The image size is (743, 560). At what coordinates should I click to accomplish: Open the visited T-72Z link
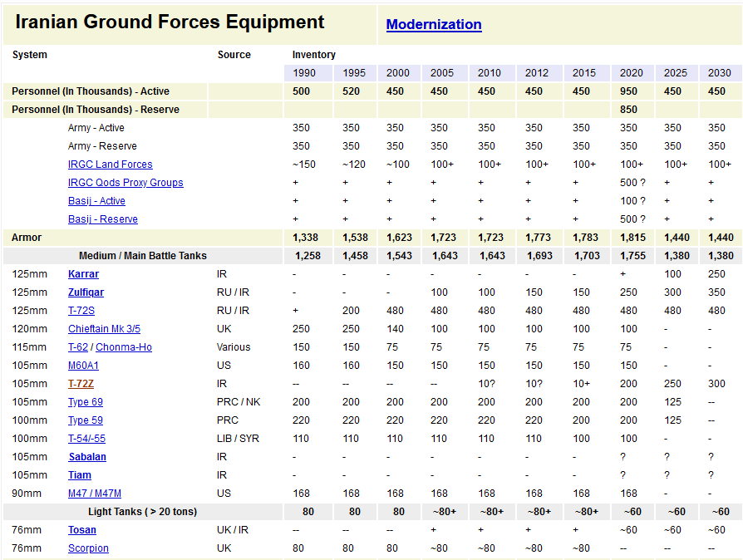coord(81,384)
